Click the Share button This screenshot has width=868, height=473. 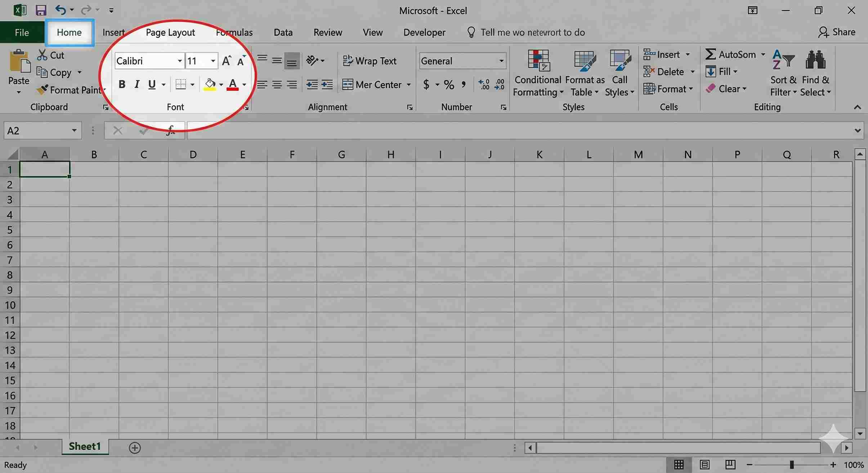pos(836,32)
